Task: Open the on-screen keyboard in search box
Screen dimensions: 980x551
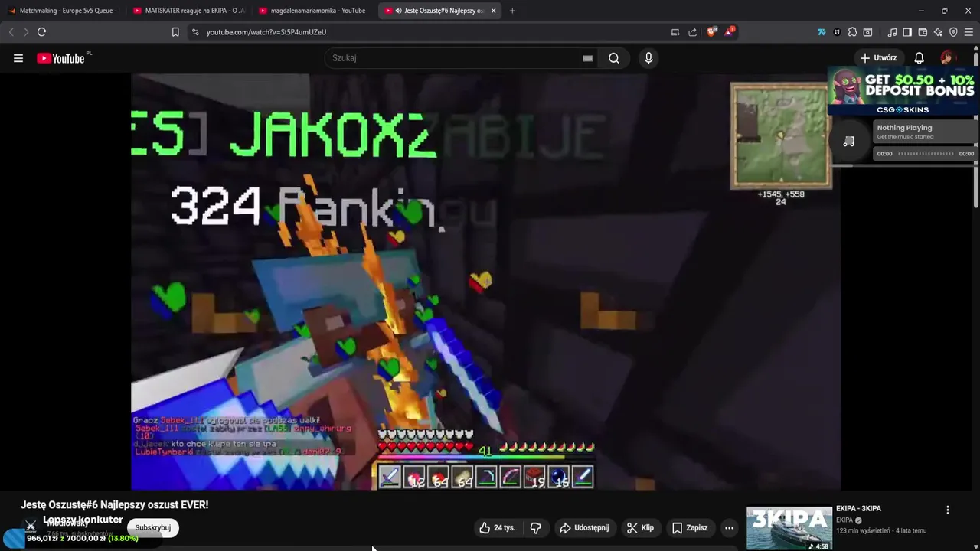Action: (x=587, y=58)
